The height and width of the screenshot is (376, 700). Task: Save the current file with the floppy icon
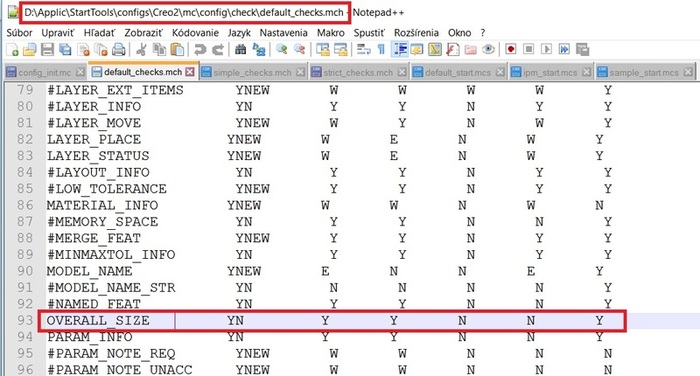tap(47, 50)
